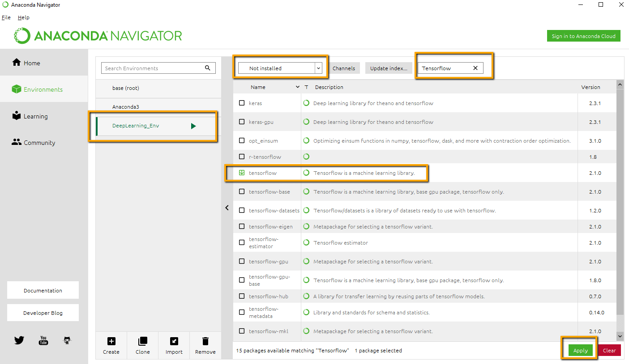Click the tensorflow-datasets description text
The width and height of the screenshot is (629, 364).
pos(405,210)
